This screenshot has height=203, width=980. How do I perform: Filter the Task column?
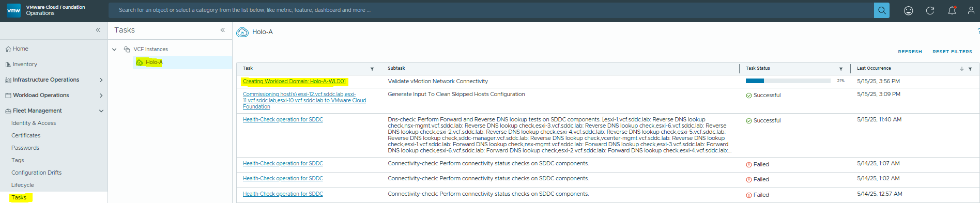click(x=372, y=69)
